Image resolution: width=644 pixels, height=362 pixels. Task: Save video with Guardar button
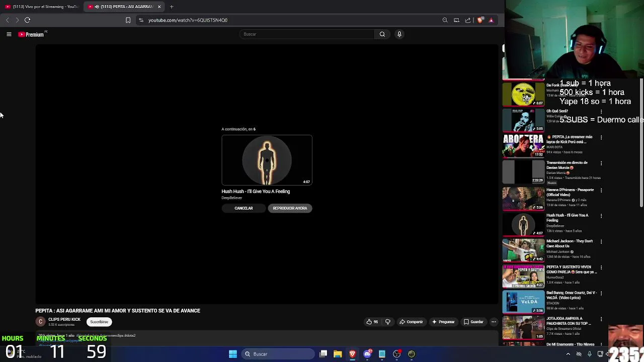[473, 322]
